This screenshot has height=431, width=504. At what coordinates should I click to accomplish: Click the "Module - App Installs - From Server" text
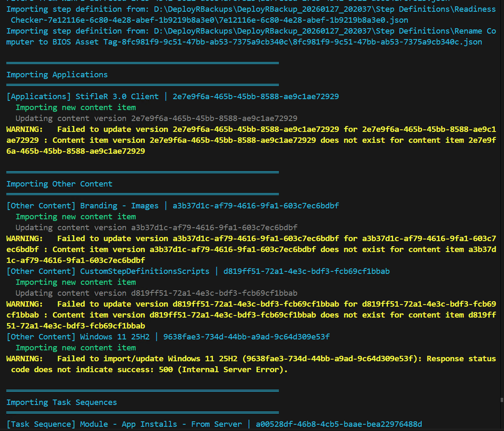(161, 424)
